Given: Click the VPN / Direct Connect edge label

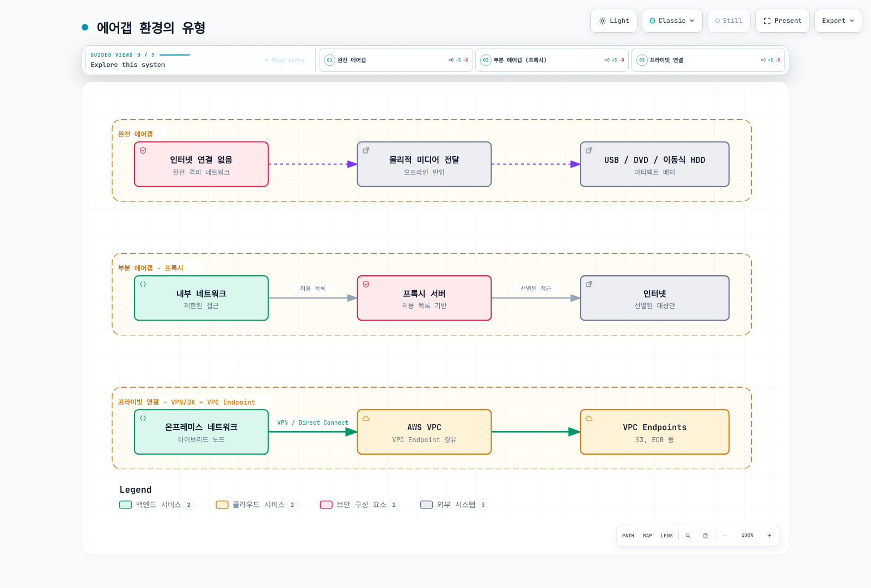Looking at the screenshot, I should pos(312,422).
